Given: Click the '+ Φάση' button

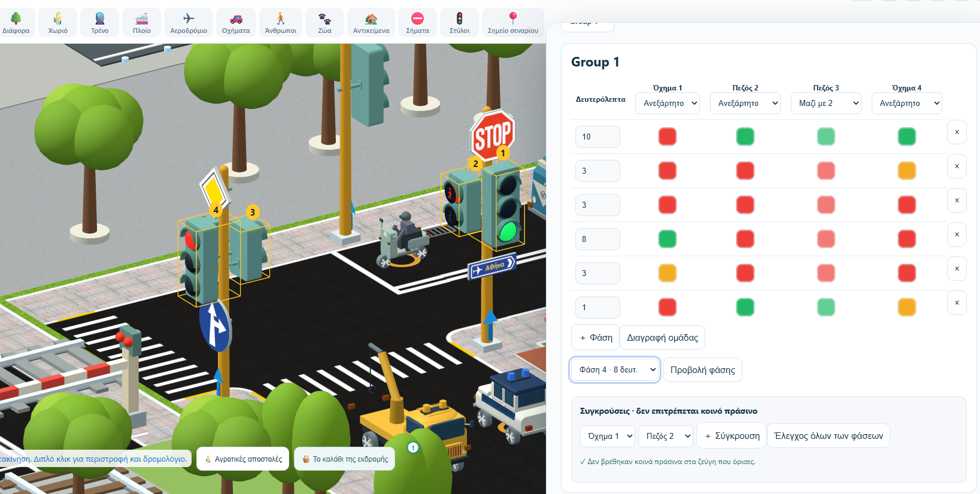Looking at the screenshot, I should (x=596, y=338).
